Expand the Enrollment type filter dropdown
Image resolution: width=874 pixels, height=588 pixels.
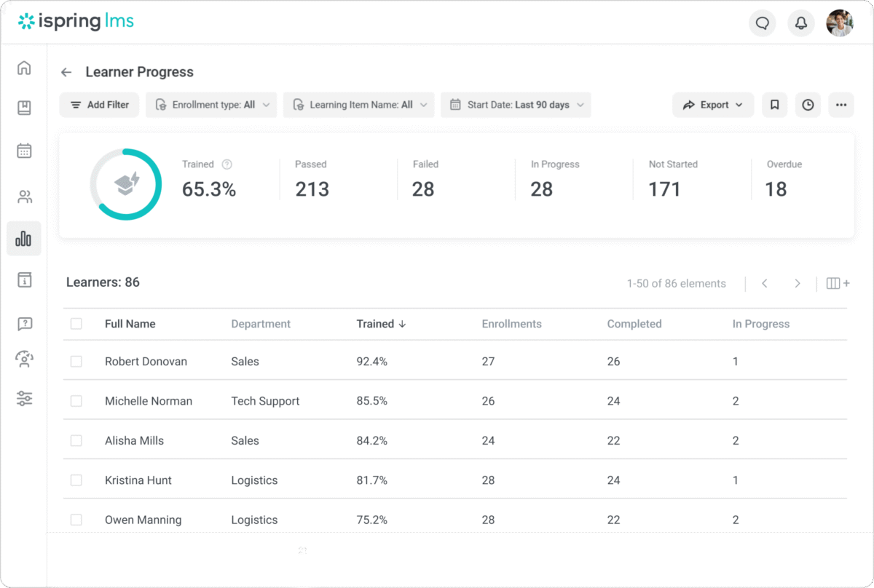click(x=211, y=105)
